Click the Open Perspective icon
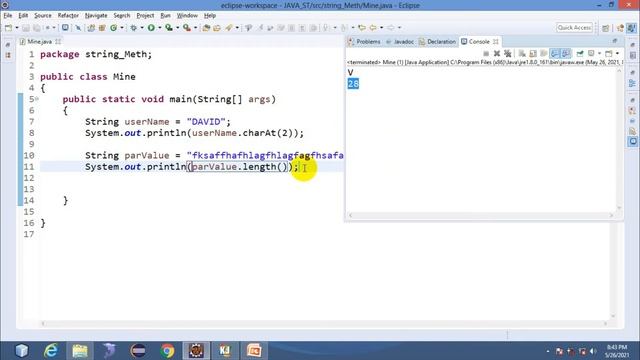The height and width of the screenshot is (360, 640). point(606,28)
